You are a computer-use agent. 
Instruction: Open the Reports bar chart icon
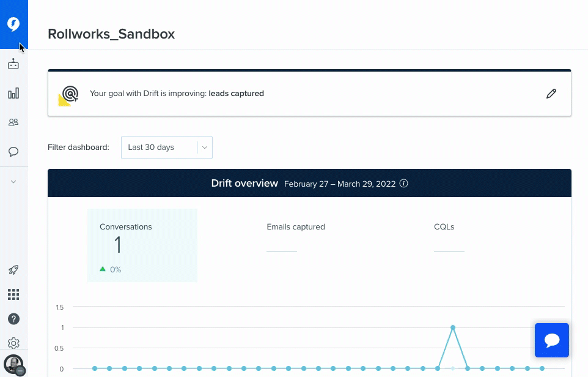[13, 93]
